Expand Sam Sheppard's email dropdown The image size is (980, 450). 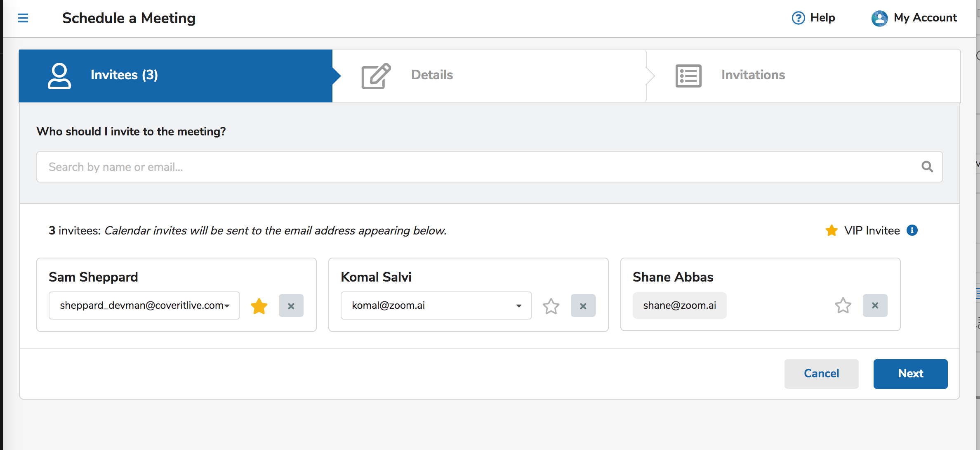pyautogui.click(x=144, y=306)
